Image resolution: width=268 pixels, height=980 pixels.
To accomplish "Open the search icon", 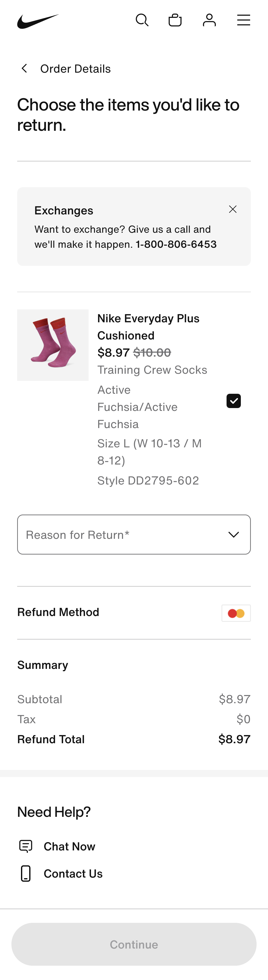I will (142, 20).
